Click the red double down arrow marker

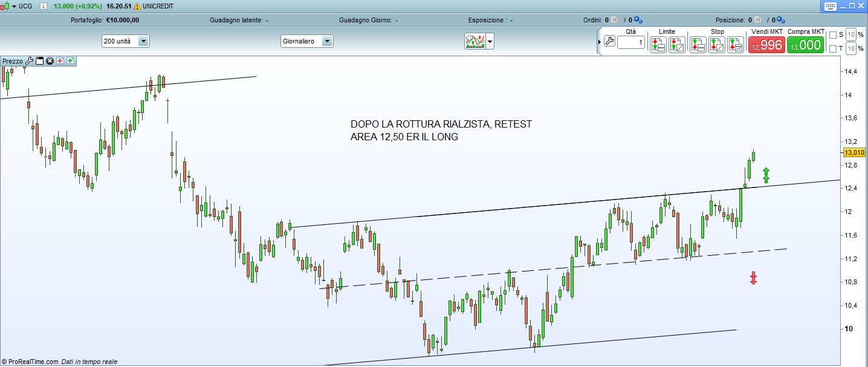click(x=753, y=278)
